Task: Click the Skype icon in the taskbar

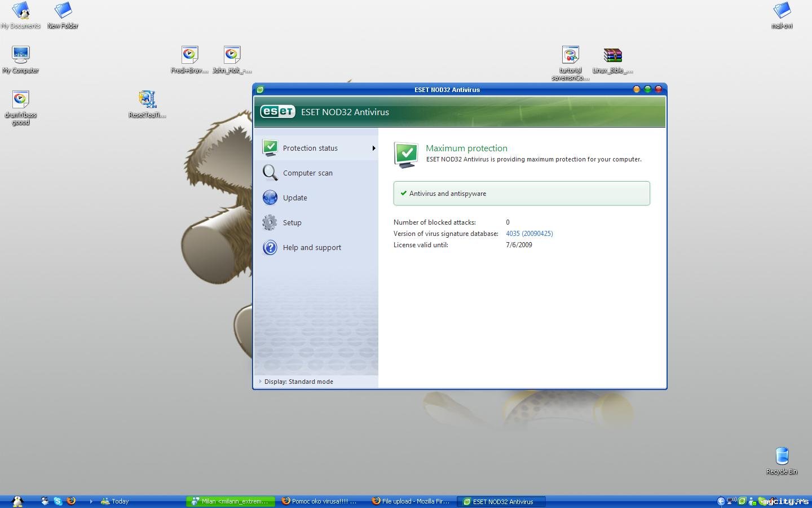Action: 58,501
